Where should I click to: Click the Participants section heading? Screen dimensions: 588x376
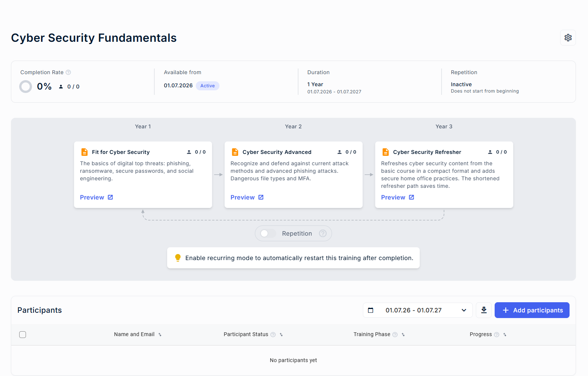point(40,310)
